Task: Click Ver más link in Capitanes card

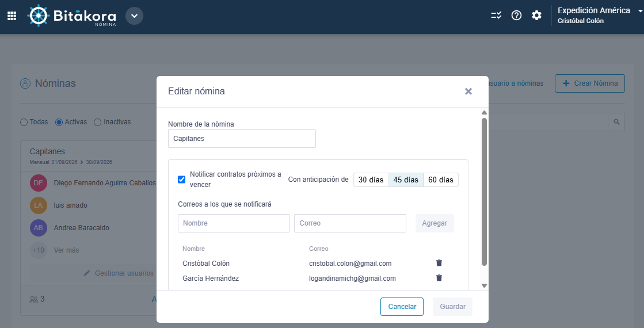Action: coord(67,250)
